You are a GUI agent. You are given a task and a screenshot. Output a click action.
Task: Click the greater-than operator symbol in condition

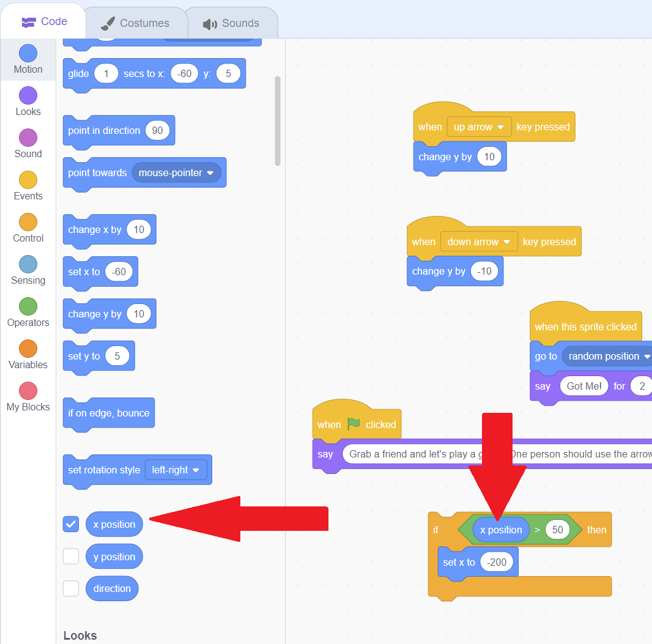coord(537,530)
